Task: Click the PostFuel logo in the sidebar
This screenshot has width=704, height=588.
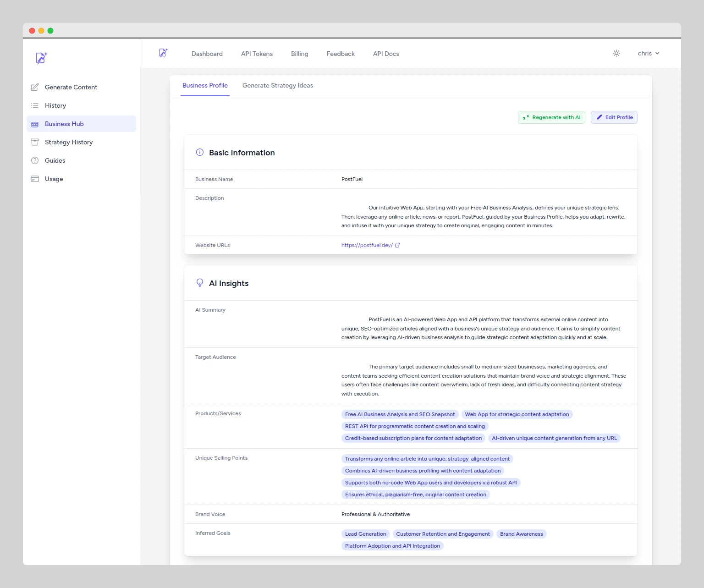Action: tap(41, 58)
